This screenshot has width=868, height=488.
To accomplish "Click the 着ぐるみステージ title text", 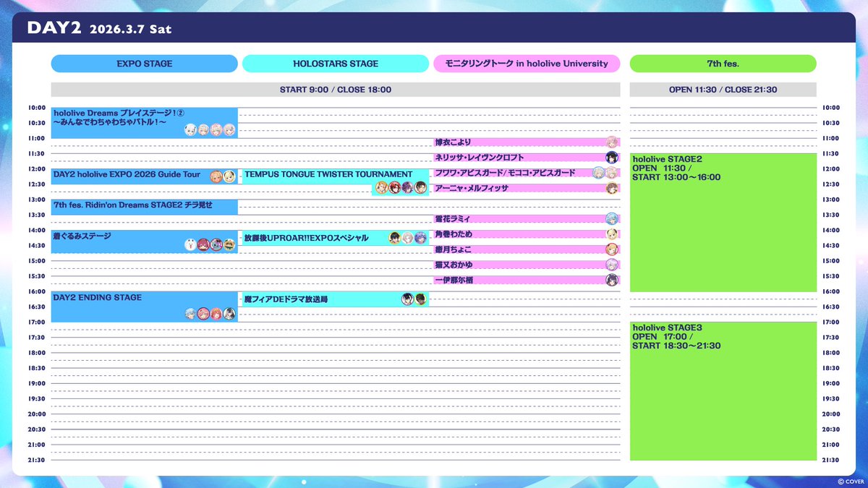I will pos(82,236).
